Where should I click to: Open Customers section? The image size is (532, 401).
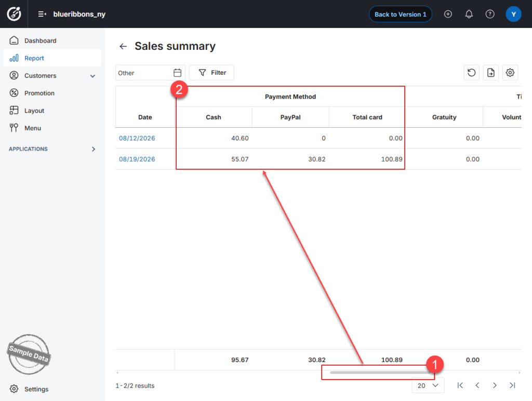click(52, 76)
